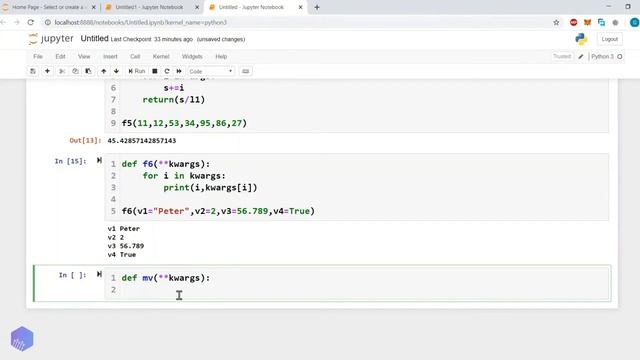The width and height of the screenshot is (640, 360).
Task: Click the f5(11,12,53,34,95,86,27) line
Action: [184, 123]
